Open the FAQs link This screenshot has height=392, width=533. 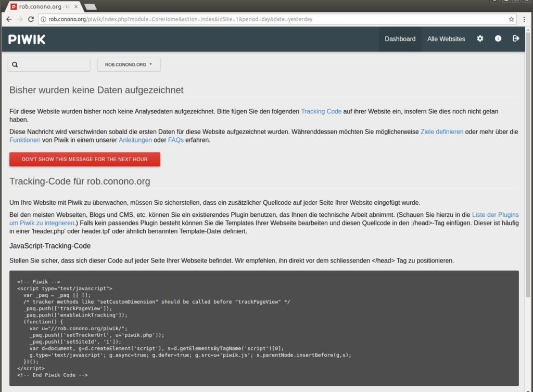(176, 140)
